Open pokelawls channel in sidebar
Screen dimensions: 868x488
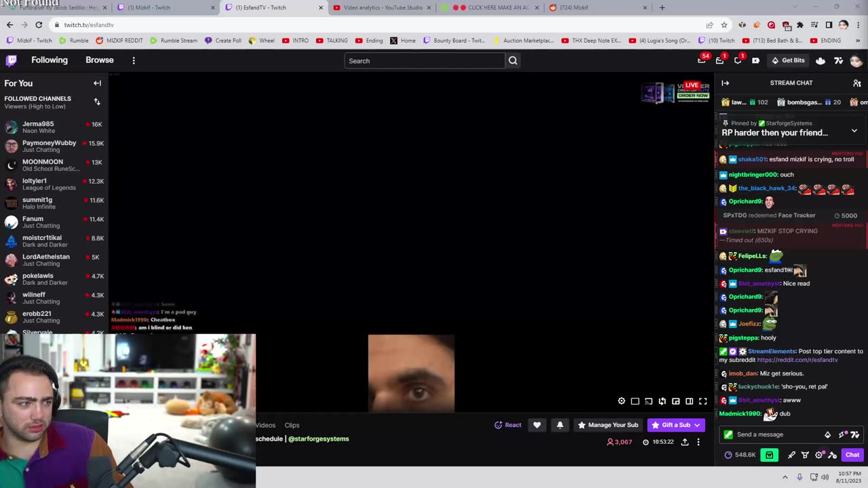coord(53,279)
